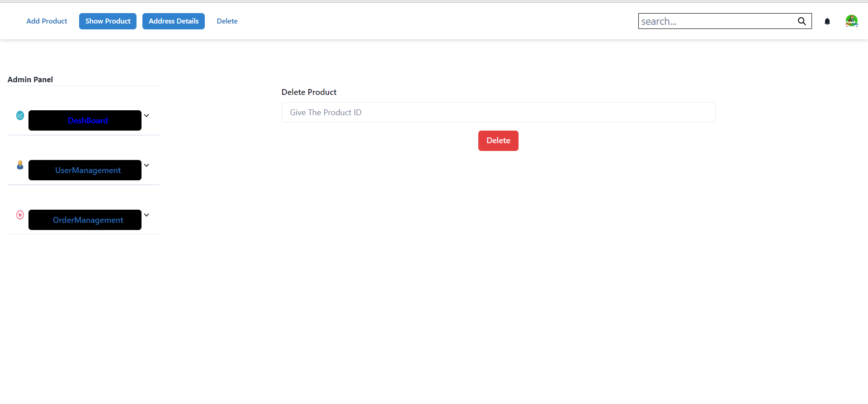Expand the DeshBoard chevron
Screen dimensions: 868x404
(x=146, y=116)
